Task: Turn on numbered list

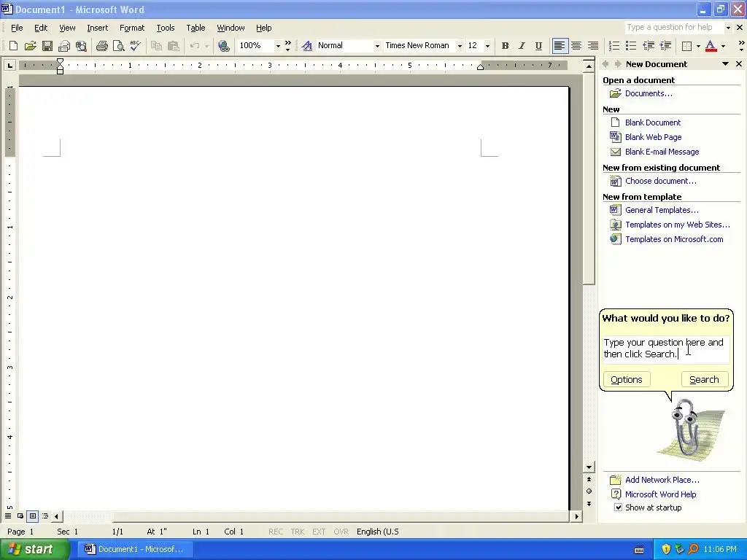Action: [x=614, y=46]
